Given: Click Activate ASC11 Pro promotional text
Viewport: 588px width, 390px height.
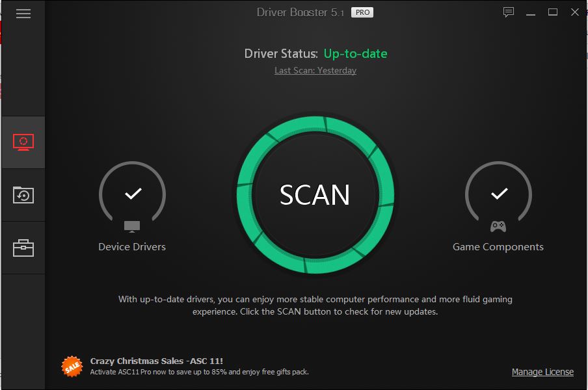Looking at the screenshot, I should click(200, 372).
